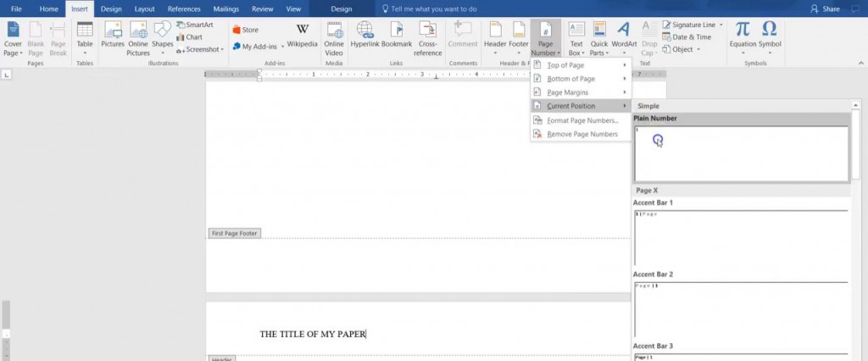Switch to the References tab
The width and height of the screenshot is (868, 361).
(184, 8)
